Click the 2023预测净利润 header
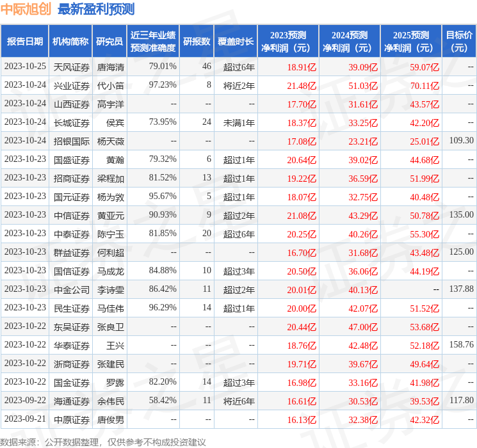Image resolution: width=477 pixels, height=448 pixels. pyautogui.click(x=288, y=42)
